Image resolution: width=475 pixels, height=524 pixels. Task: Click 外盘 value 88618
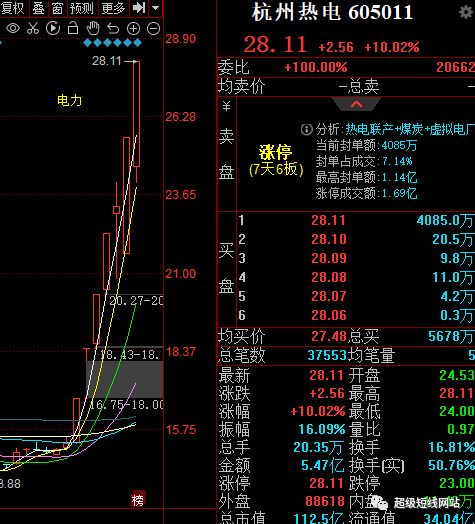click(x=325, y=501)
